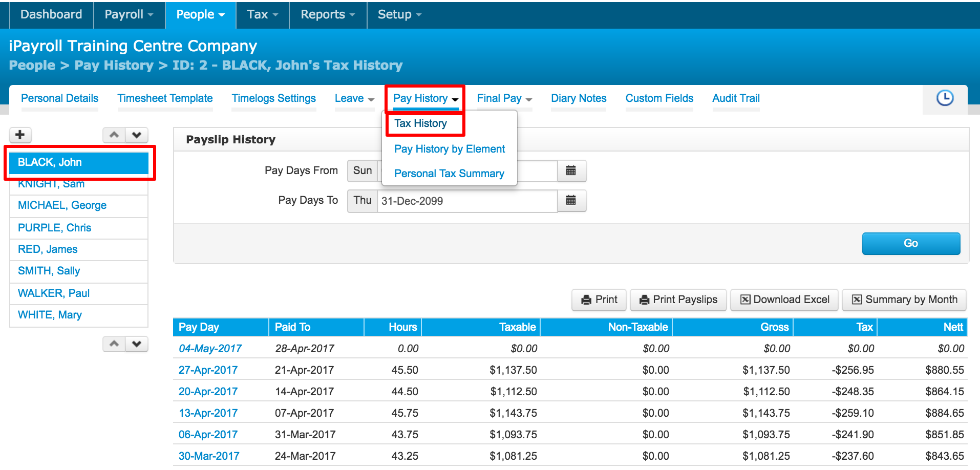Click the plus icon above the people list
Viewport: 980px width, 470px height.
tap(20, 135)
